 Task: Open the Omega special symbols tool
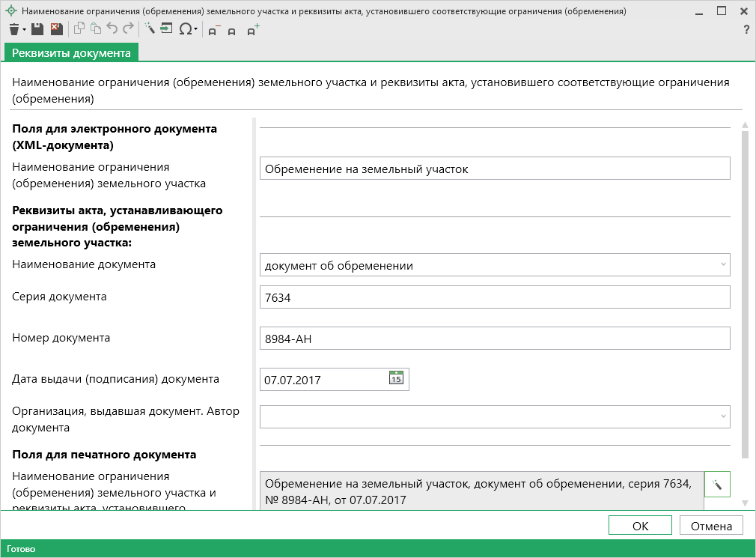[185, 29]
